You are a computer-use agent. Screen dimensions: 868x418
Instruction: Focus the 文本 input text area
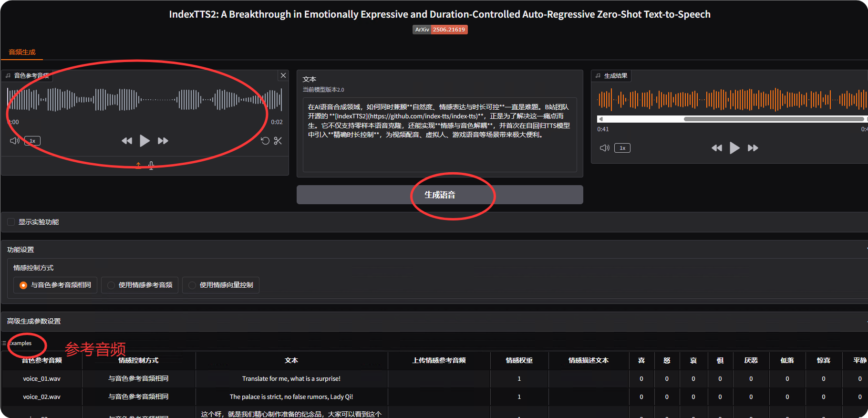point(440,135)
